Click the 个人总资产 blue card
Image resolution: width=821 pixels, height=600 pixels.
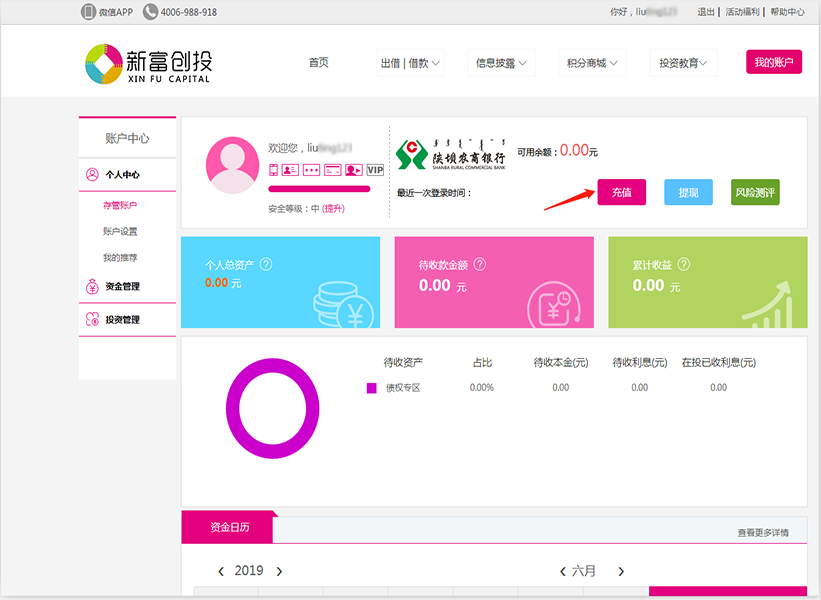281,282
